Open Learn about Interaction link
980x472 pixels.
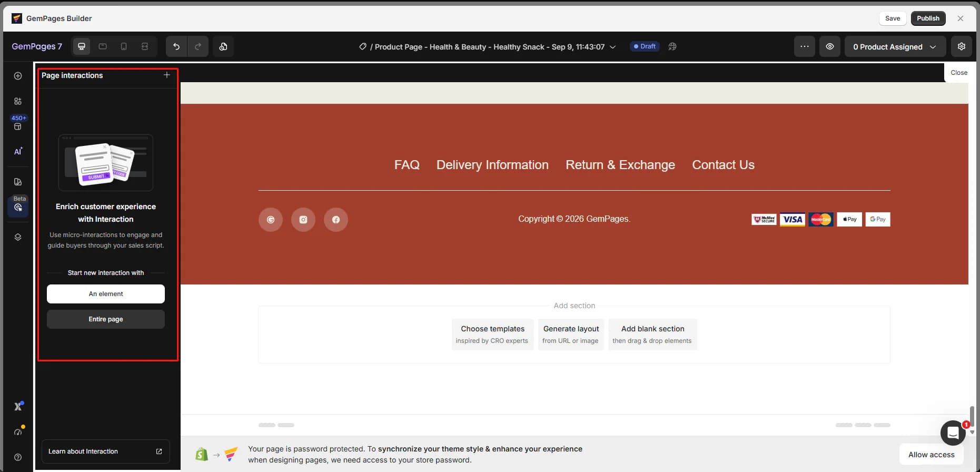[106, 451]
